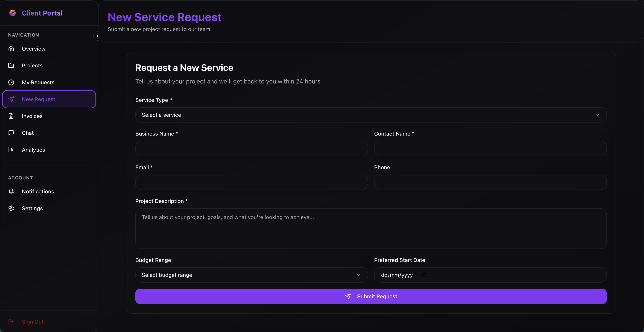The width and height of the screenshot is (644, 332).
Task: Select the Overview home icon
Action: click(11, 48)
